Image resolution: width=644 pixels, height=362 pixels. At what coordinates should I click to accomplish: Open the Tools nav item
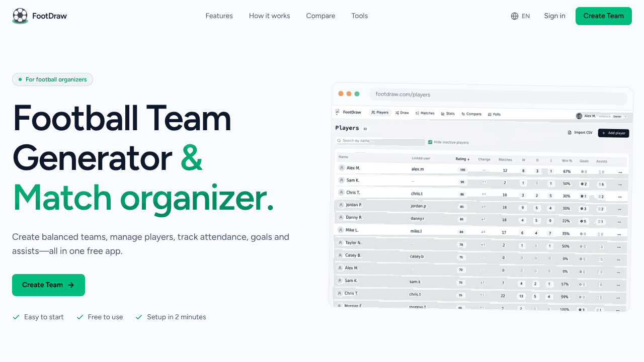[360, 16]
